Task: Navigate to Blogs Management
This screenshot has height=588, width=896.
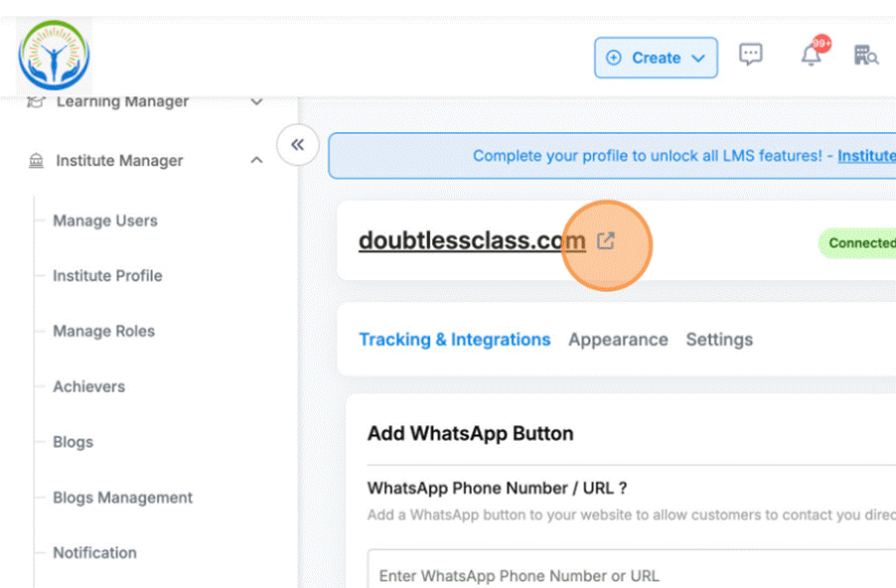Action: [x=123, y=498]
